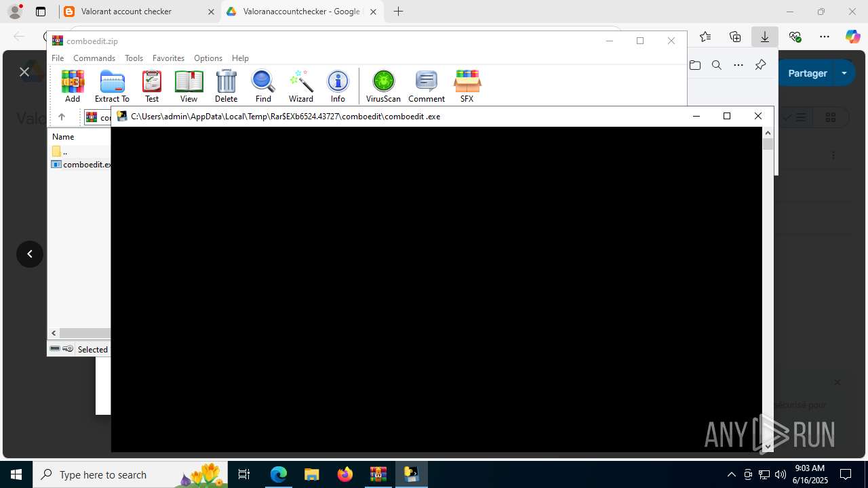Image resolution: width=868 pixels, height=488 pixels.
Task: Switch to WinRAR from the taskbar
Action: [x=378, y=474]
